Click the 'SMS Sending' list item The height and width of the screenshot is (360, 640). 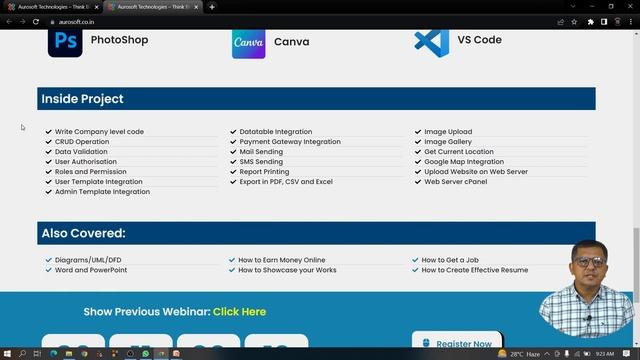coord(261,162)
